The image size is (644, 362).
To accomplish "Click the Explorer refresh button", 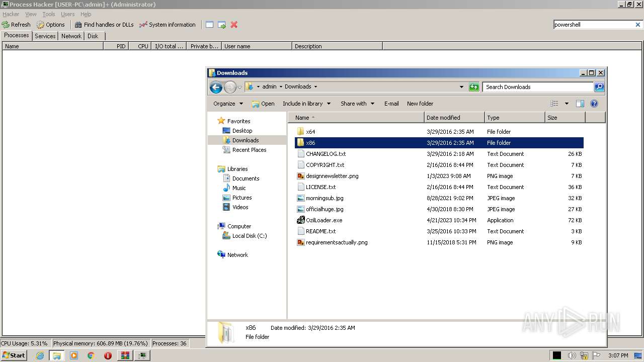I will click(x=474, y=87).
